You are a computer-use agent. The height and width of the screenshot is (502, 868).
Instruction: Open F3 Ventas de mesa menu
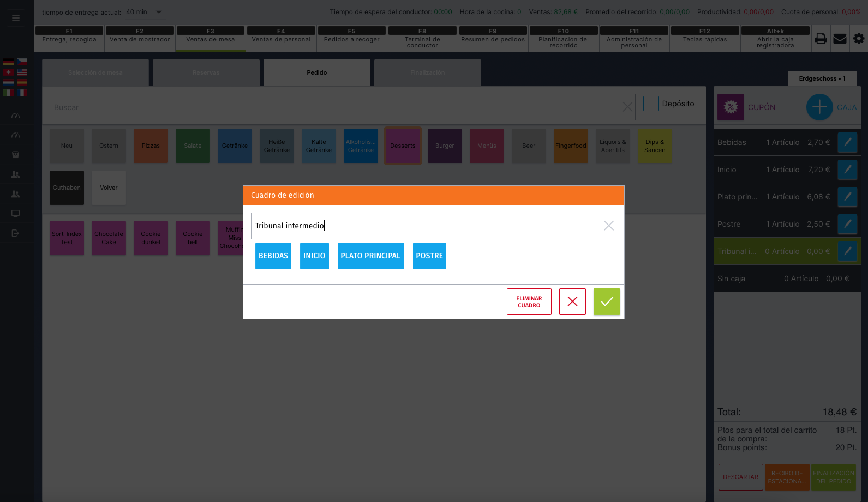pos(210,39)
